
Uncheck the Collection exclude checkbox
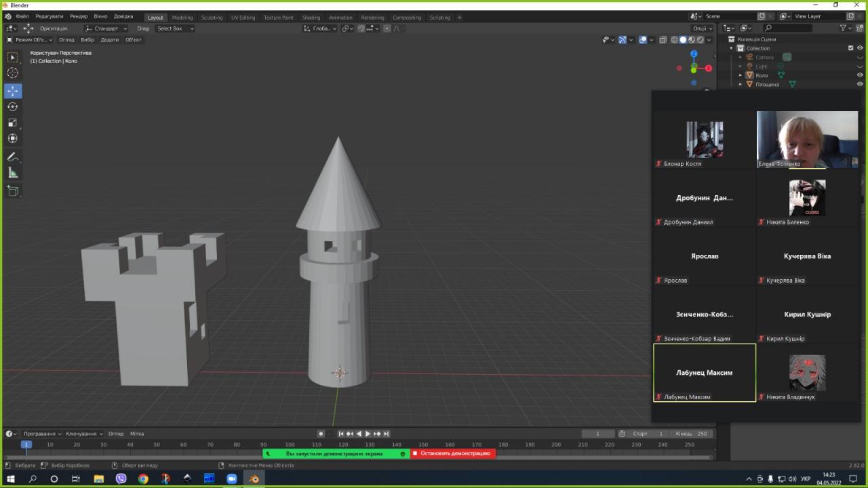(850, 48)
